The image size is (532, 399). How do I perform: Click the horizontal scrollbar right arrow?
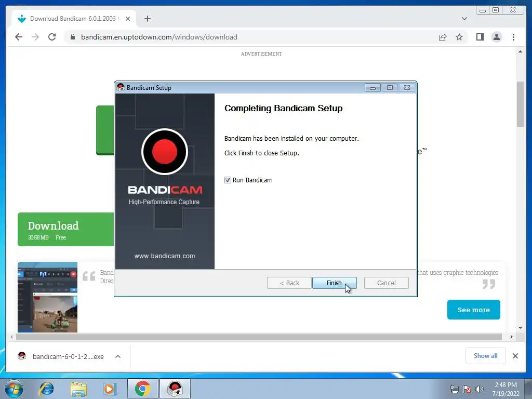(x=512, y=337)
